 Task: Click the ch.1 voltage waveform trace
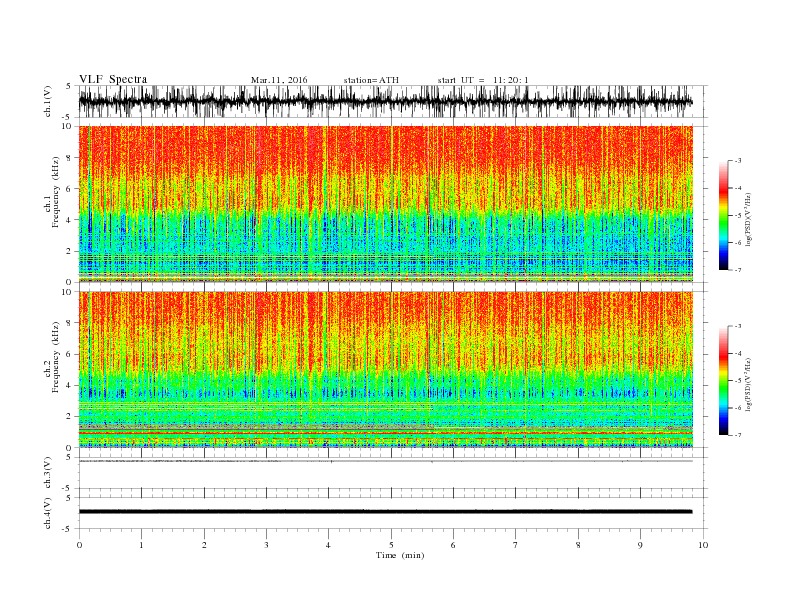[x=385, y=101]
